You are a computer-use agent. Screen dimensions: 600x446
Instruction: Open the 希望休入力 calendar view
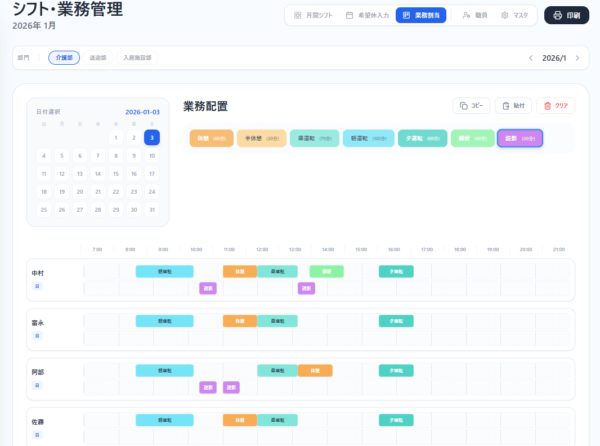point(366,16)
